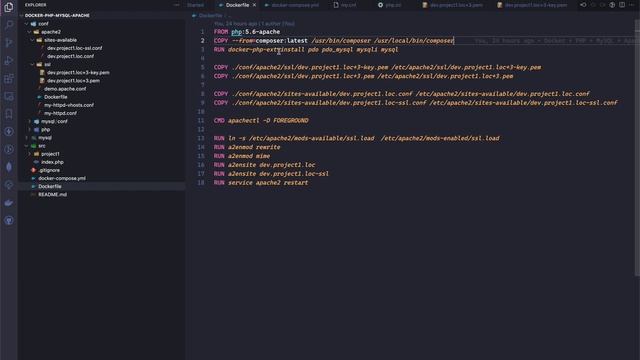This screenshot has width=640, height=360.
Task: Open the Docker whale view
Action: pos(9,203)
